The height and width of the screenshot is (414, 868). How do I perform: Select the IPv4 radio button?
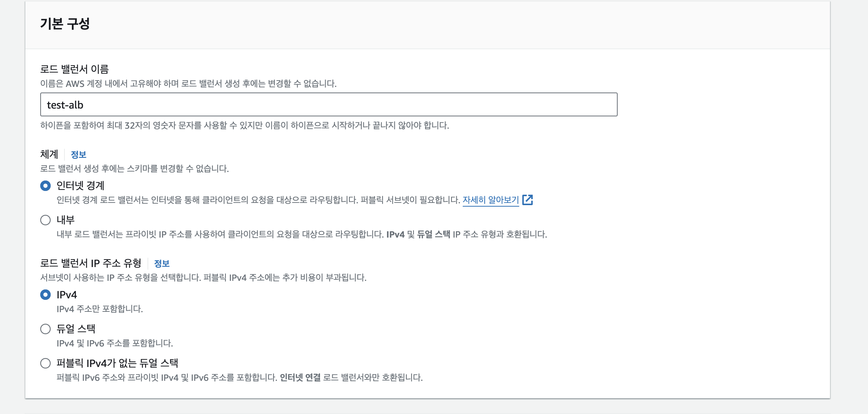tap(45, 295)
